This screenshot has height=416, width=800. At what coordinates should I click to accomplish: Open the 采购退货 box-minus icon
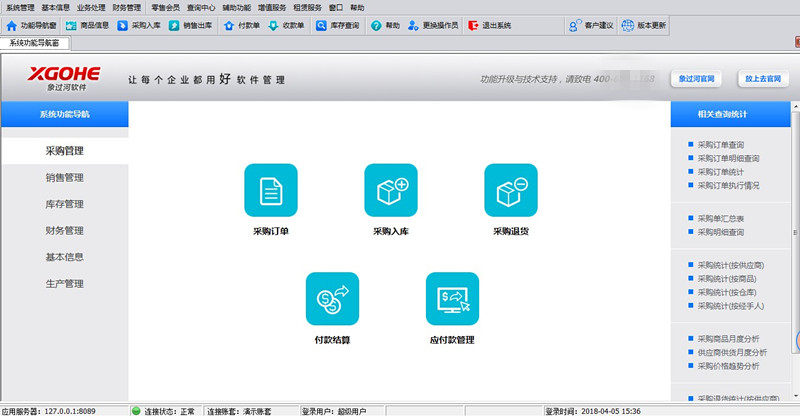pos(511,190)
